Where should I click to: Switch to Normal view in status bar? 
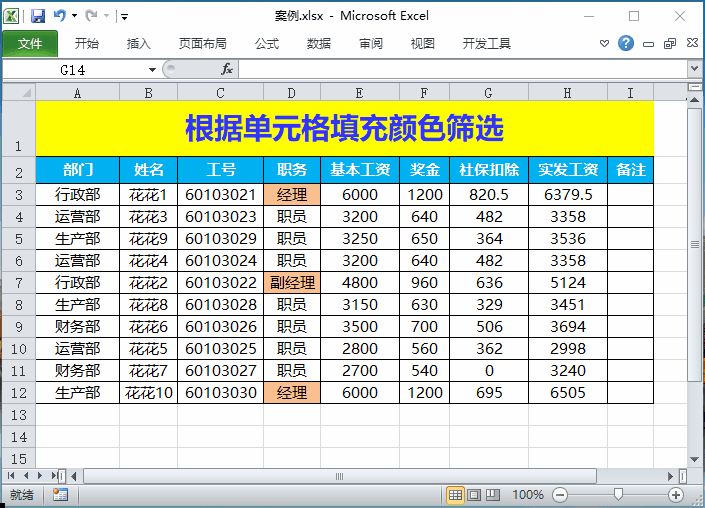455,495
